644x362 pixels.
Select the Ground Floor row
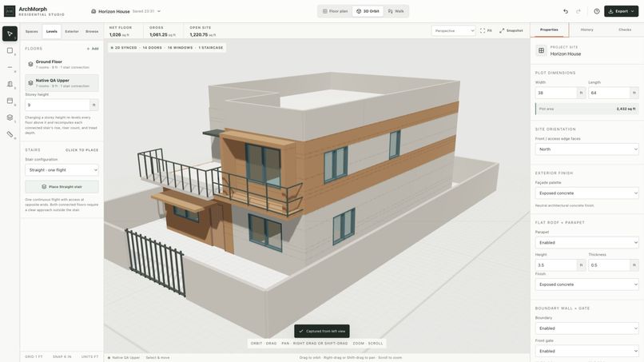(62, 64)
